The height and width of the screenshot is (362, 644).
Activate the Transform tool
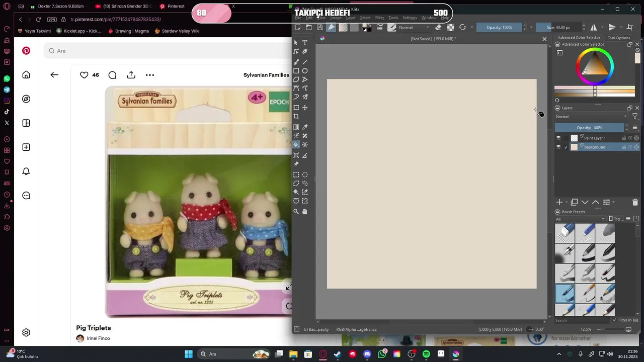point(296,108)
